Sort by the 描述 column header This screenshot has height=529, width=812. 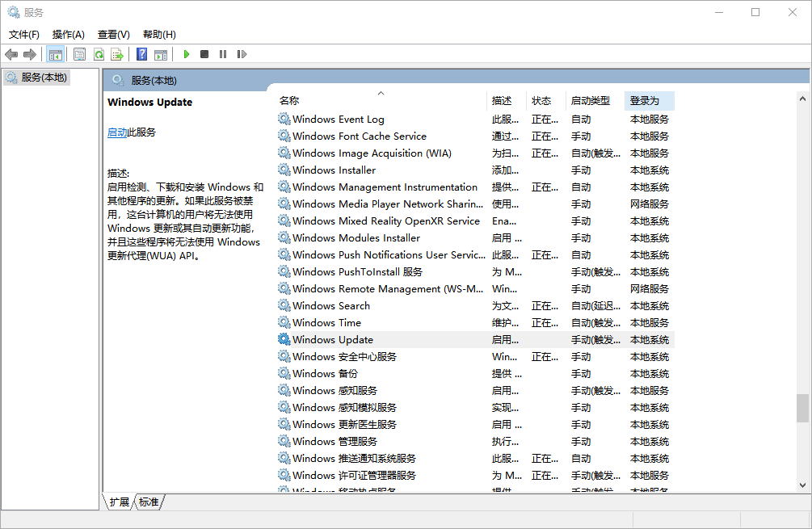(507, 101)
